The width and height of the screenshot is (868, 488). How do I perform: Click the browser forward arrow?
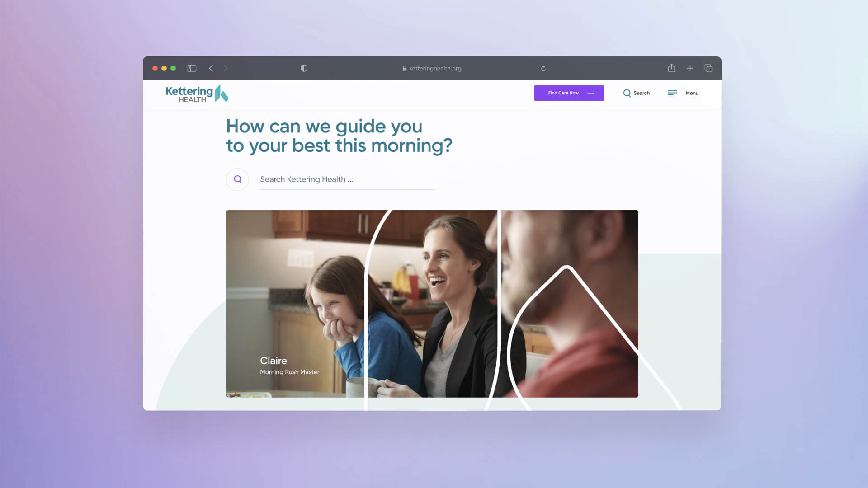tap(226, 68)
